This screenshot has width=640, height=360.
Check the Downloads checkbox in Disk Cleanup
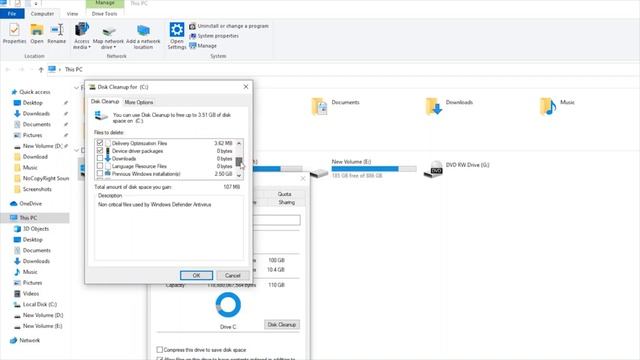[x=100, y=158]
